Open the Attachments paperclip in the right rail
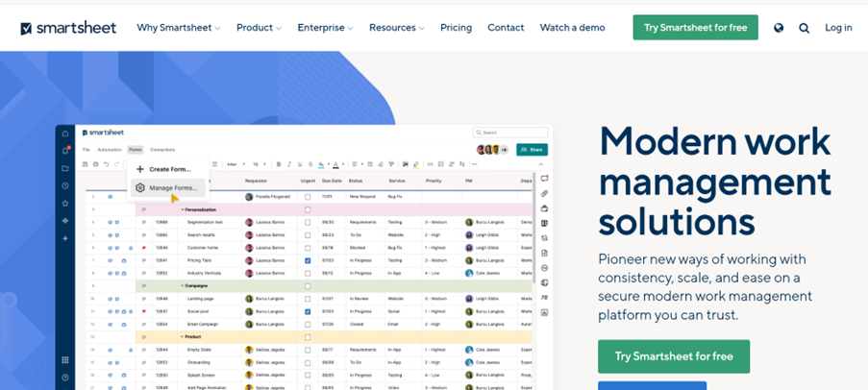Screen dimensions: 868x390 544,194
